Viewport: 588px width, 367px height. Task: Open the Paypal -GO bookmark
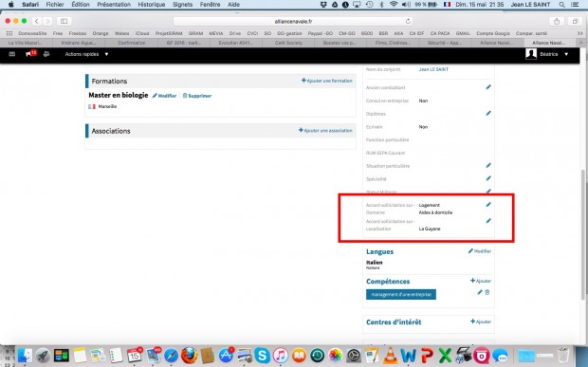point(320,33)
